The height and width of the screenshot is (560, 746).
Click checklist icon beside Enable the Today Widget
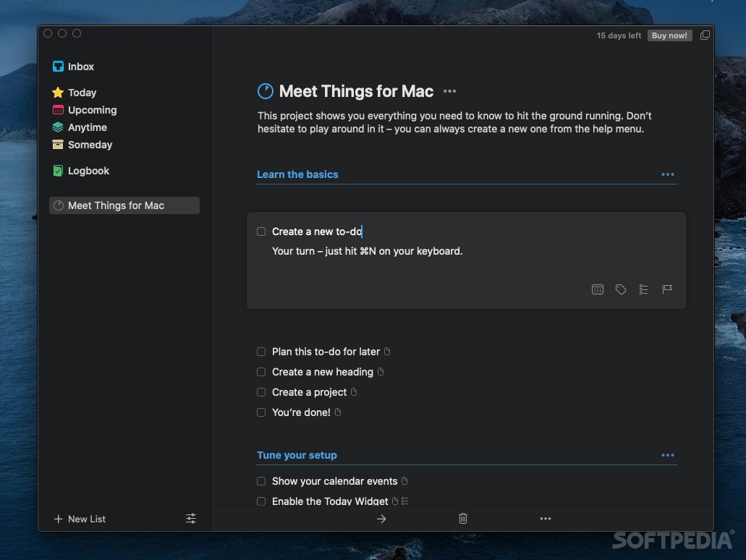pyautogui.click(x=405, y=501)
